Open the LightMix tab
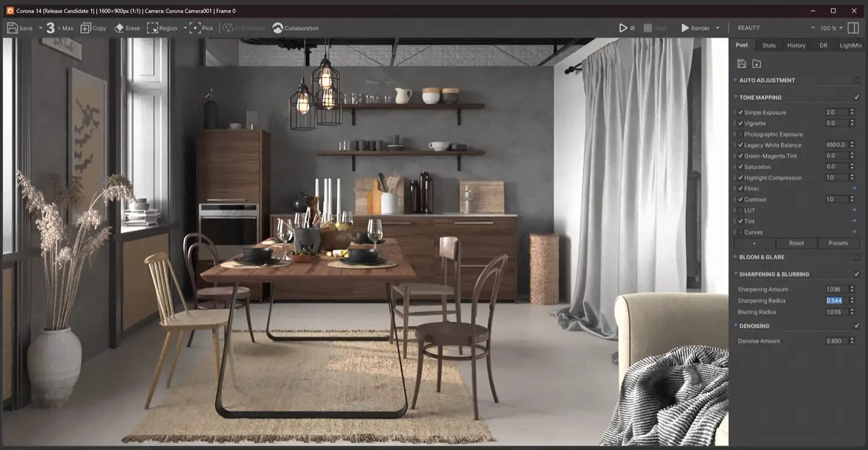This screenshot has height=450, width=868. coord(850,45)
